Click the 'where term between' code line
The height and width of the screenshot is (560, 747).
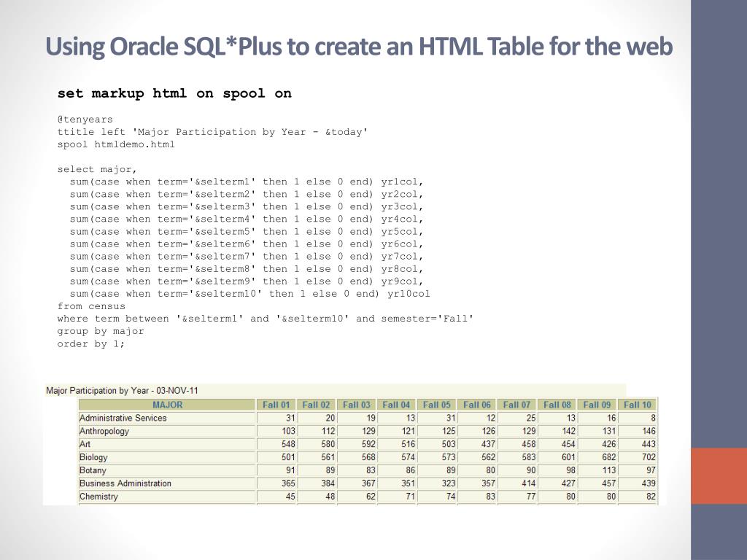[x=266, y=319]
